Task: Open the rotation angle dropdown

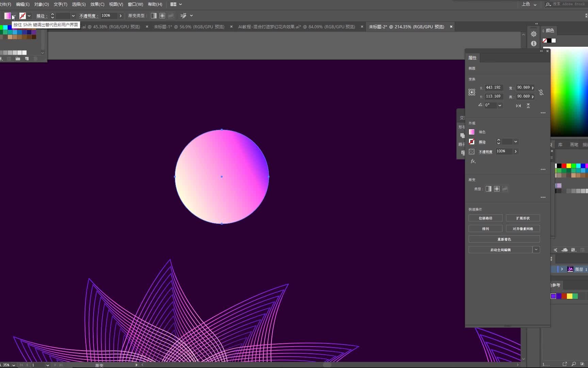Action: click(x=500, y=105)
